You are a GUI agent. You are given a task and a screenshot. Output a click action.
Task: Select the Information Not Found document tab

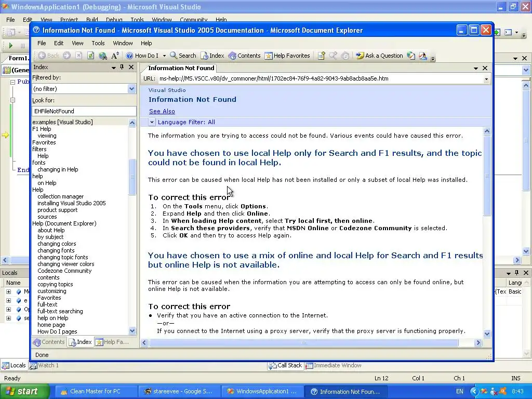click(x=181, y=68)
